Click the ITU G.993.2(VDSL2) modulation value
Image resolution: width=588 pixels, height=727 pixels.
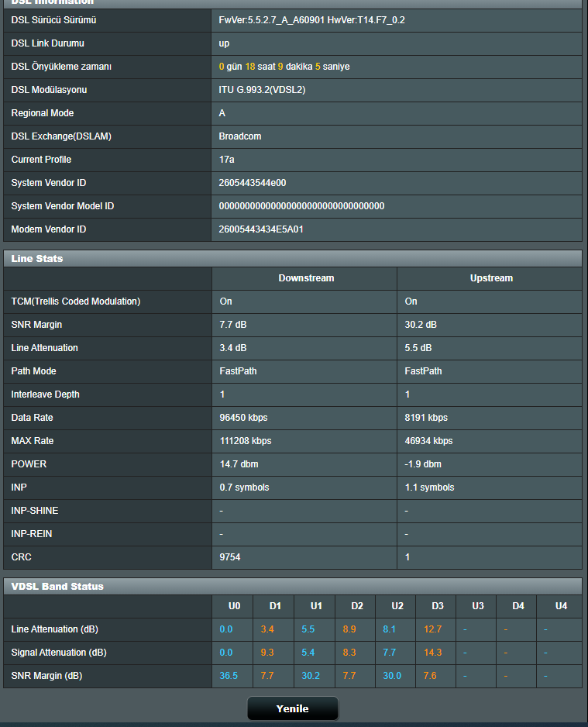[x=262, y=90]
